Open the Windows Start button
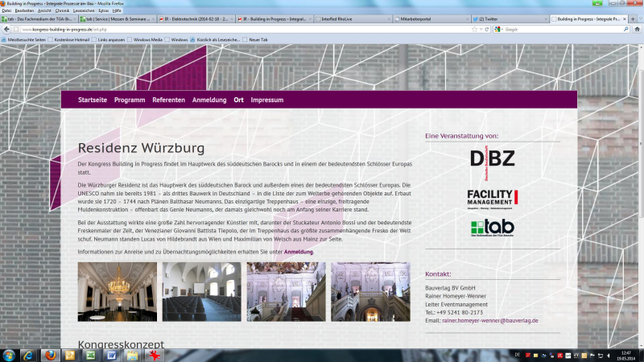The width and height of the screenshot is (644, 362). 9,356
